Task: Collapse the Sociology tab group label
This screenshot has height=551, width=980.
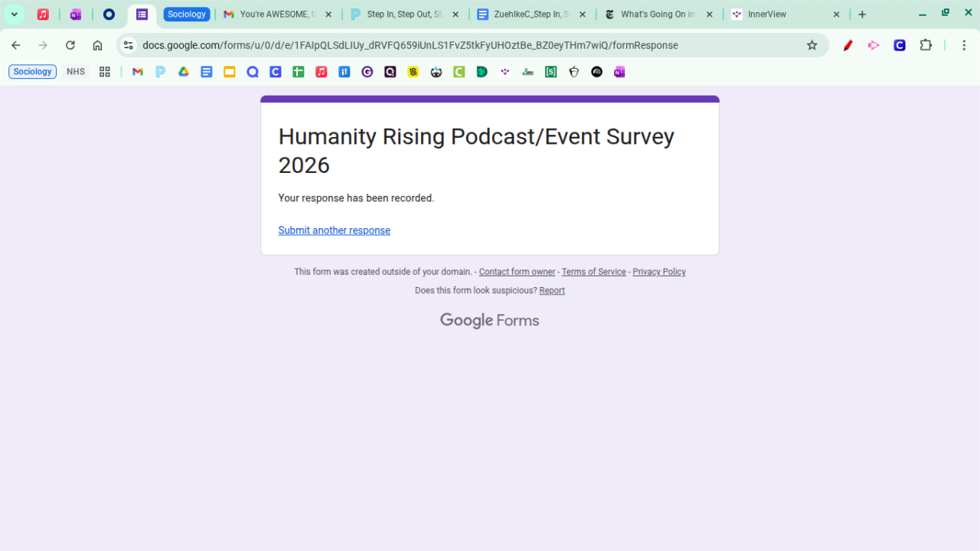Action: [x=187, y=15]
